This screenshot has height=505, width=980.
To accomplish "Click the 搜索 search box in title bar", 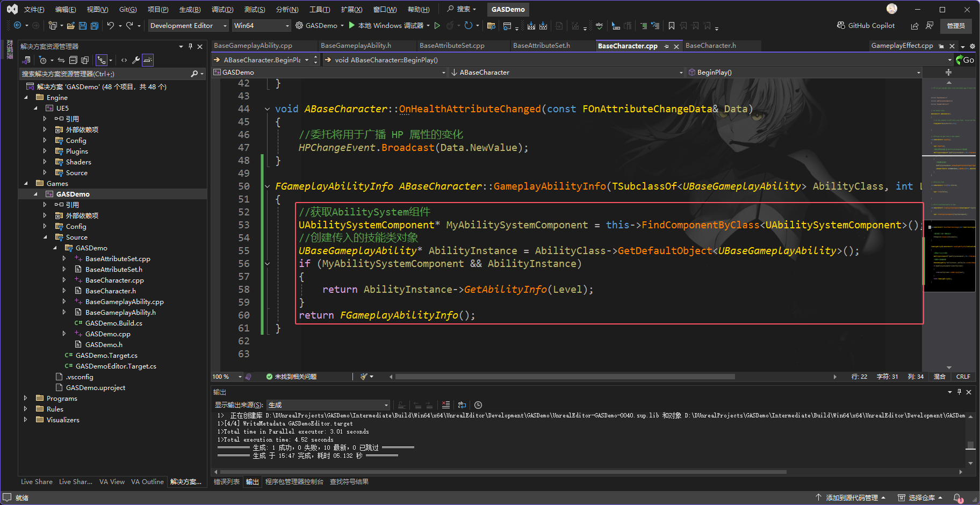I will [462, 9].
